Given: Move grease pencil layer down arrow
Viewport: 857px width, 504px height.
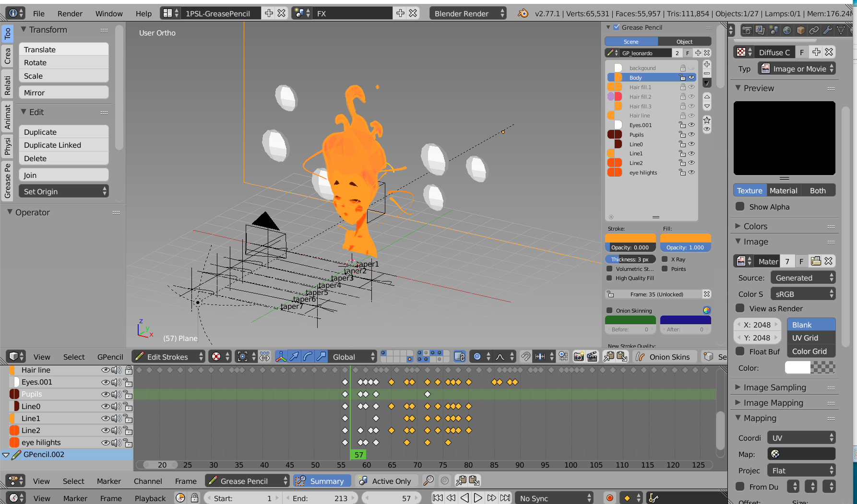Looking at the screenshot, I should (707, 106).
